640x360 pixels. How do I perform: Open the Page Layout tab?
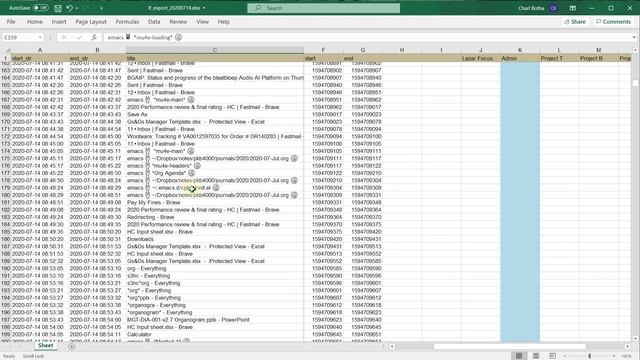pos(91,22)
